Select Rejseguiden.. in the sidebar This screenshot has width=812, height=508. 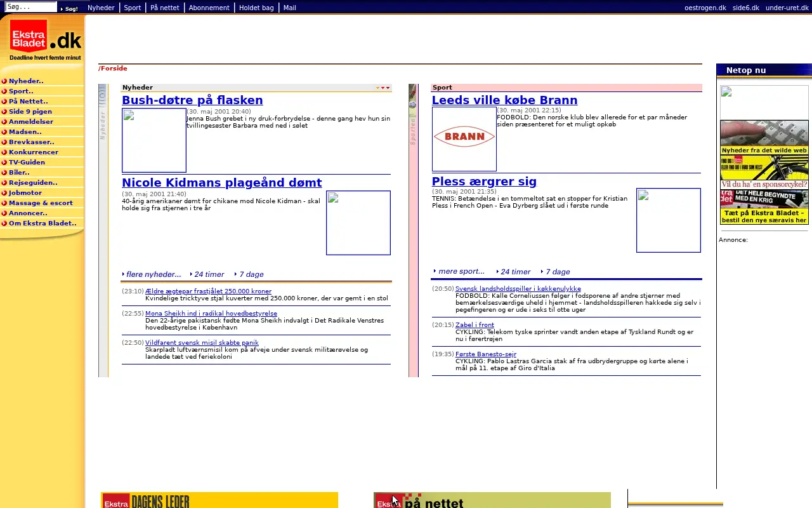[x=33, y=182]
